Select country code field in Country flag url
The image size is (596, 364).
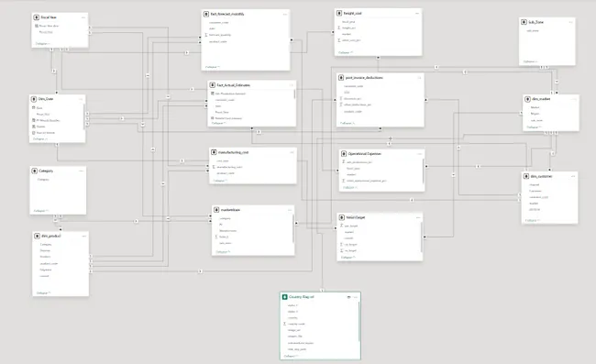point(296,324)
